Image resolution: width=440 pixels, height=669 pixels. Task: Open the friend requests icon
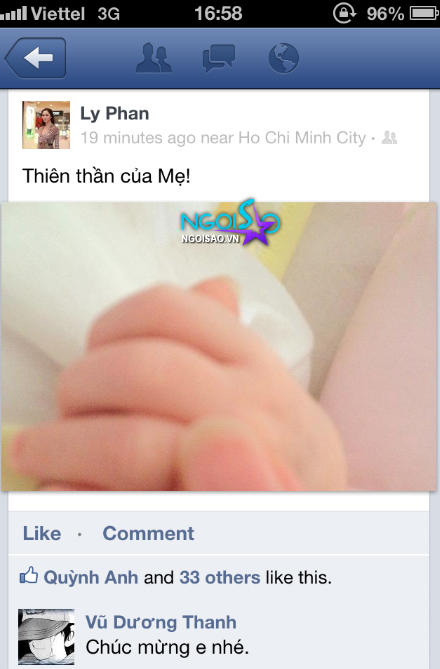[x=154, y=58]
